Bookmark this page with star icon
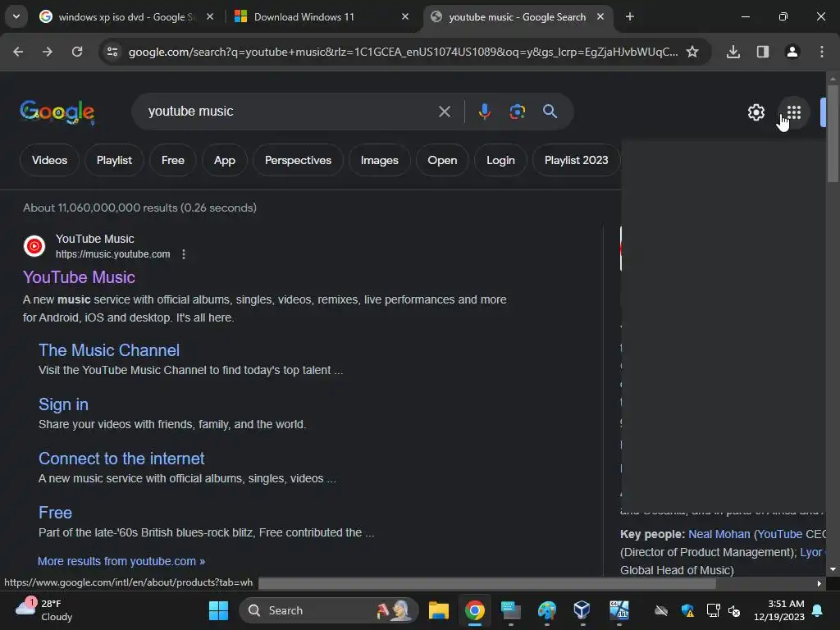Viewport: 840px width, 630px height. [x=692, y=52]
